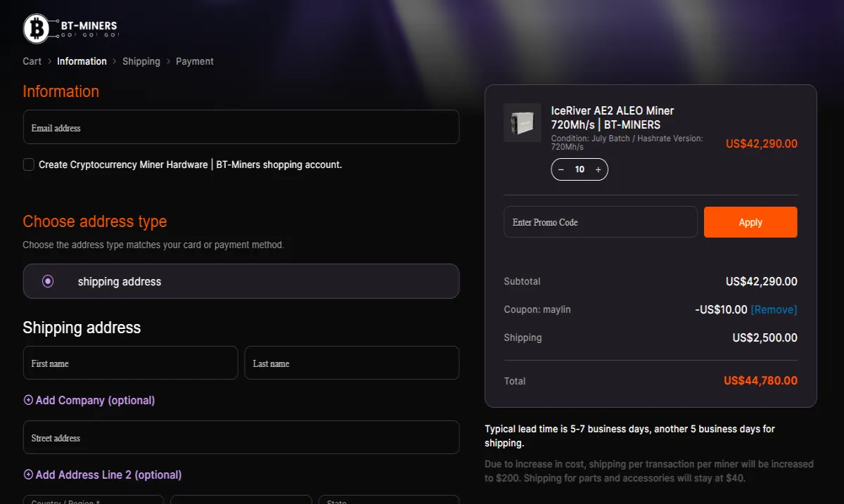This screenshot has width=844, height=504.
Task: Increase quantity with the plus icon
Action: pos(598,169)
